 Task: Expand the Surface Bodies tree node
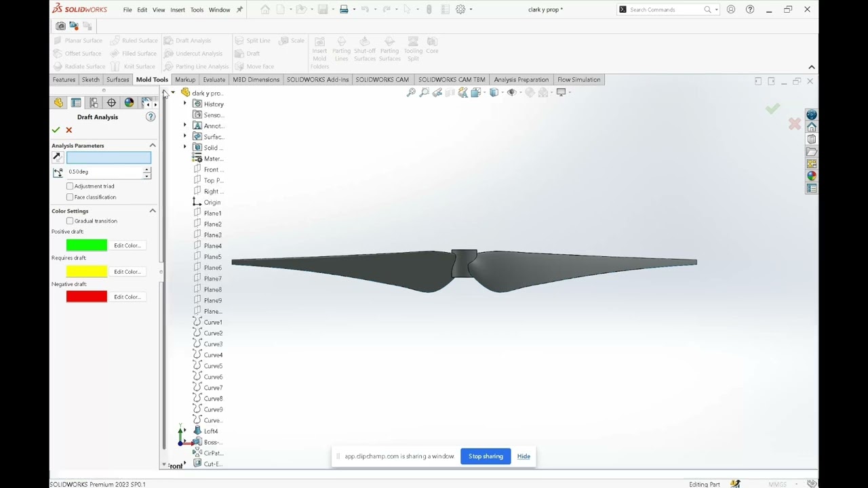coord(185,136)
